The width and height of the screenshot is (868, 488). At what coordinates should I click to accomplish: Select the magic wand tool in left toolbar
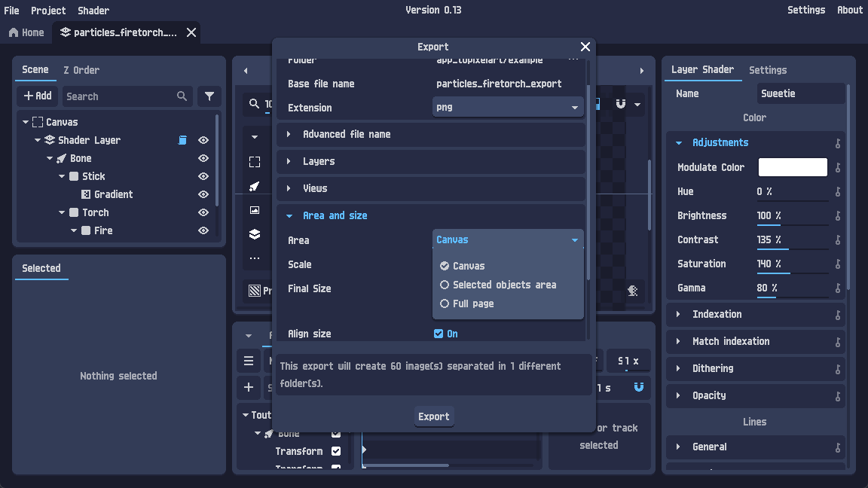[254, 185]
